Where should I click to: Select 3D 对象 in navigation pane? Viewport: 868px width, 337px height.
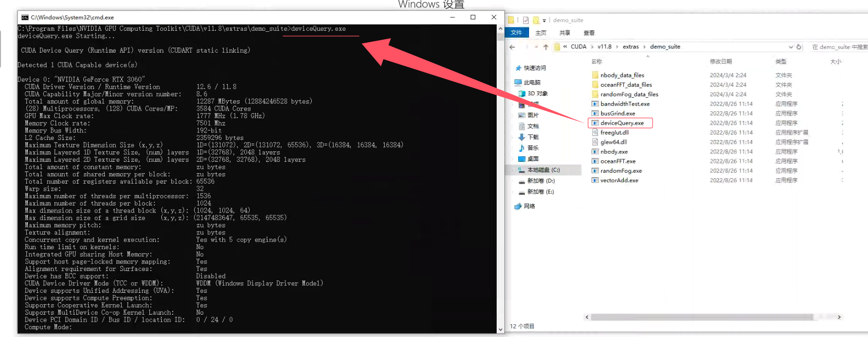[537, 93]
